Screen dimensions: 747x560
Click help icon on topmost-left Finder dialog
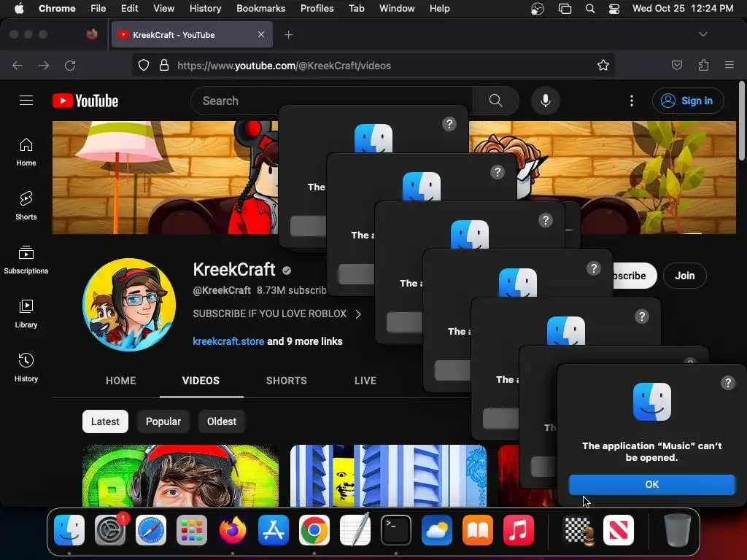click(x=449, y=124)
